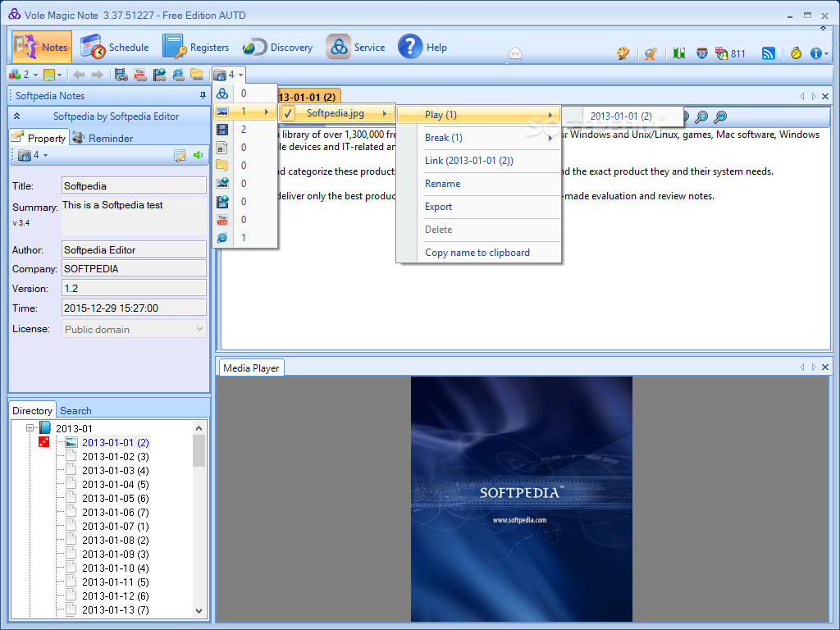Click directory scrollbar down arrow
Image resolution: width=840 pixels, height=630 pixels.
[199, 610]
